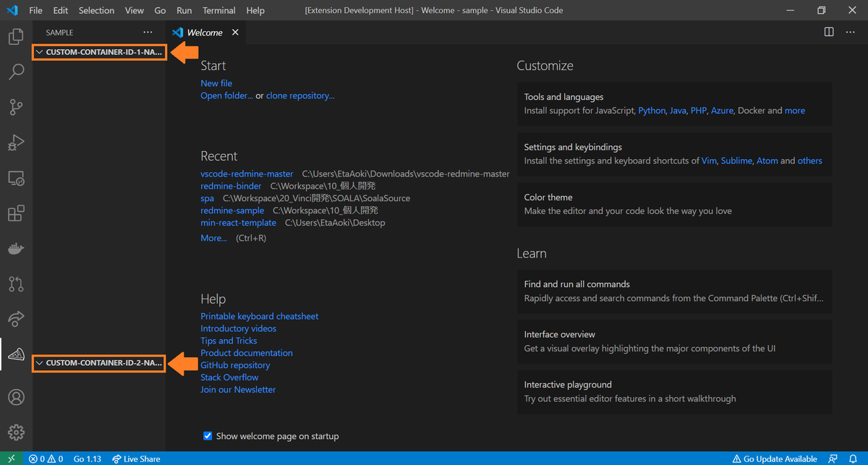The image size is (868, 465).
Task: Open the Accounts menu icon
Action: 16,397
